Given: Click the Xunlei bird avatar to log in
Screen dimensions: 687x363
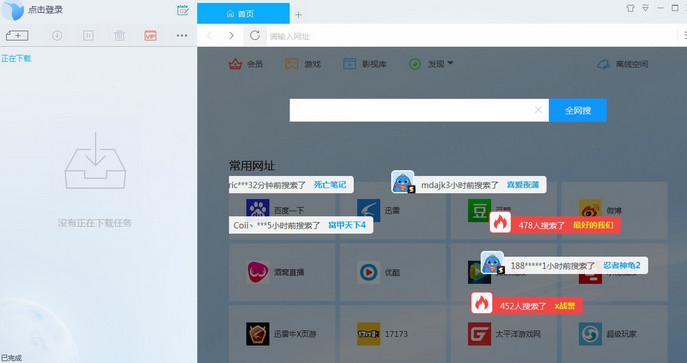Looking at the screenshot, I should tap(12, 10).
